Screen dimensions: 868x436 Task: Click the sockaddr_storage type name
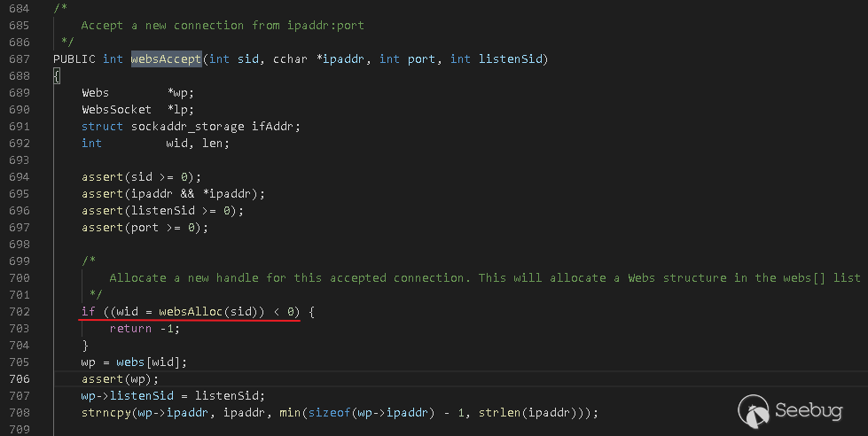191,126
